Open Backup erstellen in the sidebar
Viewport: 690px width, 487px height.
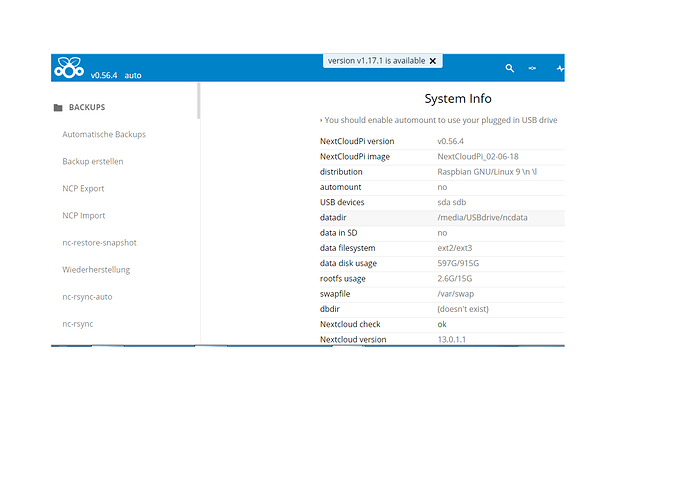(93, 161)
